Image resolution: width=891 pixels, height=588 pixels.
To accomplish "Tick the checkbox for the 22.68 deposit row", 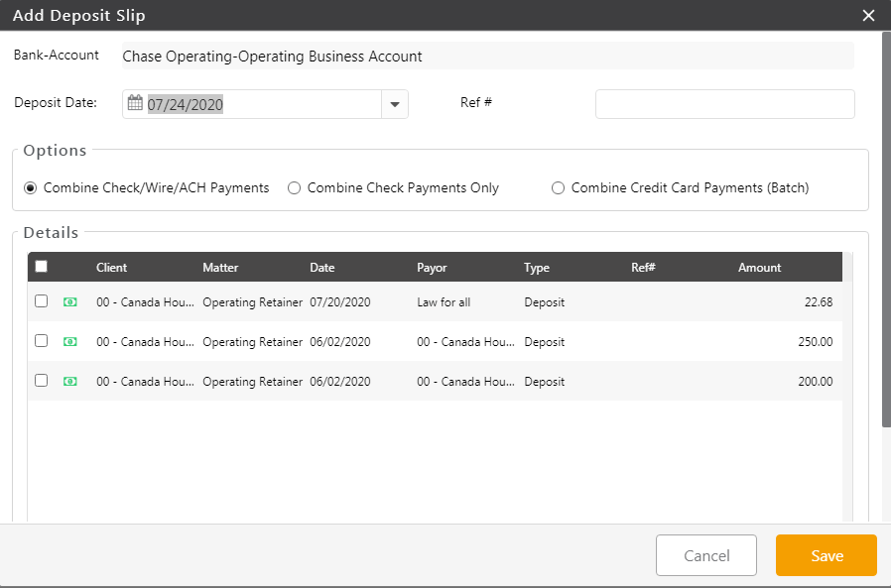I will click(x=41, y=301).
